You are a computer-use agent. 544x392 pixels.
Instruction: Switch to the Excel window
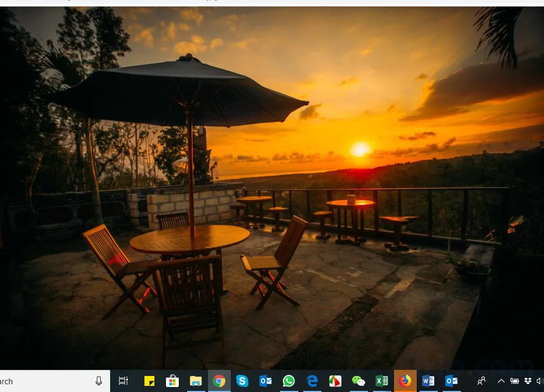[382, 381]
